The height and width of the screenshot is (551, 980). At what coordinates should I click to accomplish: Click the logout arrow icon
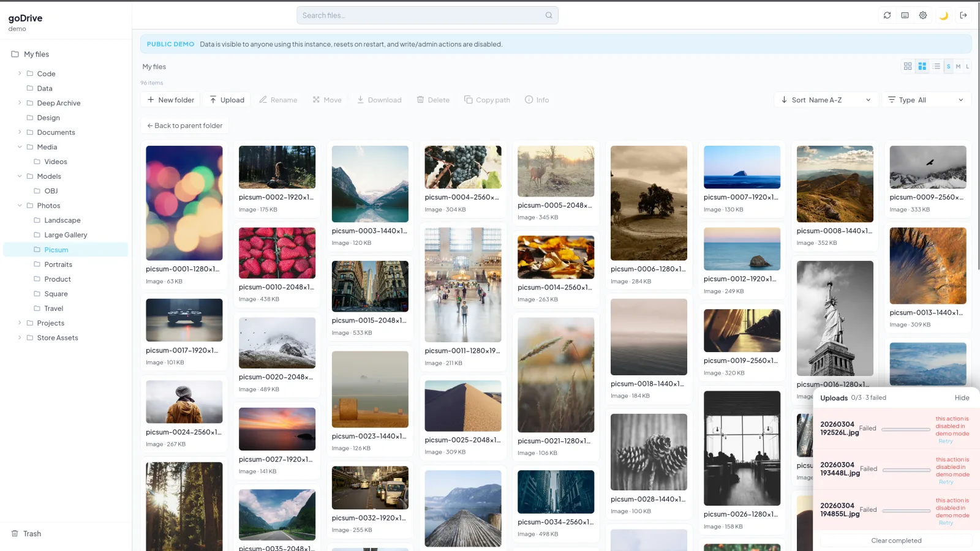click(x=963, y=15)
